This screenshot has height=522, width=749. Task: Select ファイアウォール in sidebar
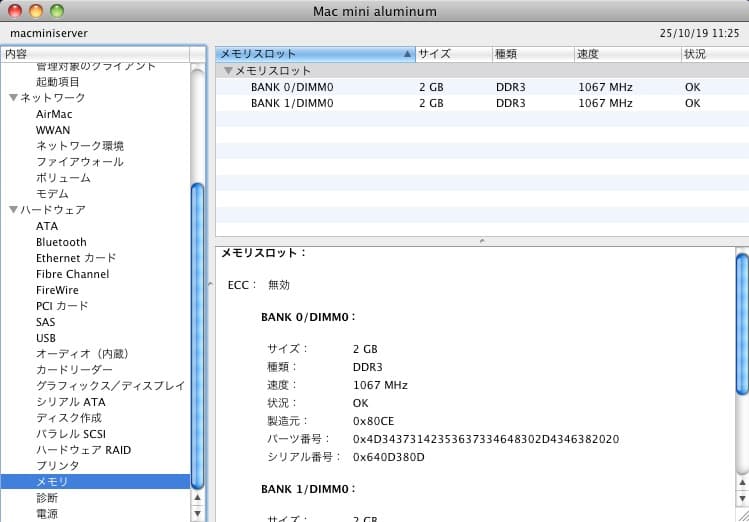point(80,162)
